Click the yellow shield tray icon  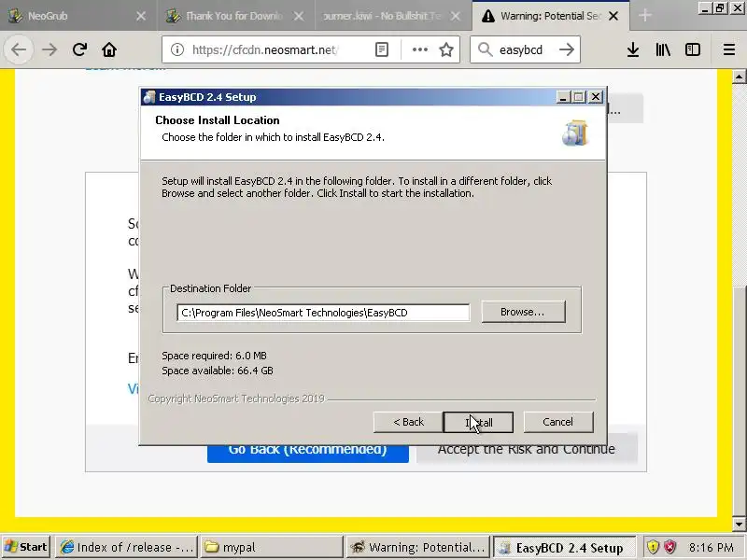(653, 547)
